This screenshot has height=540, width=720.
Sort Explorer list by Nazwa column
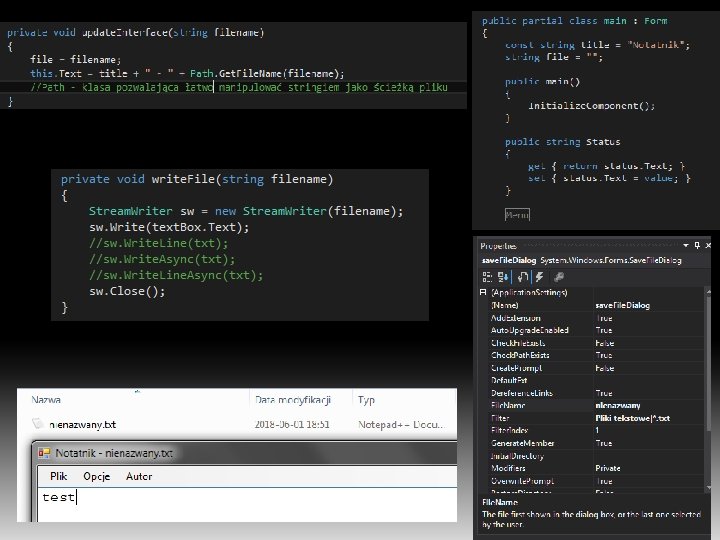(46, 399)
